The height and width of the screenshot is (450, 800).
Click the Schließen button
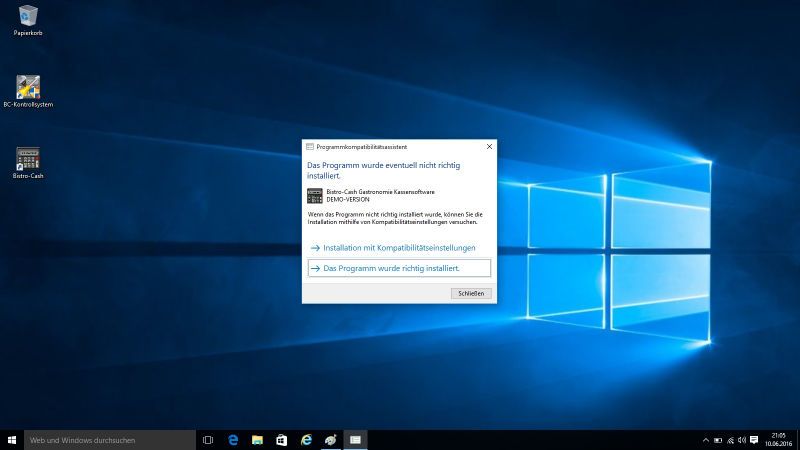471,293
